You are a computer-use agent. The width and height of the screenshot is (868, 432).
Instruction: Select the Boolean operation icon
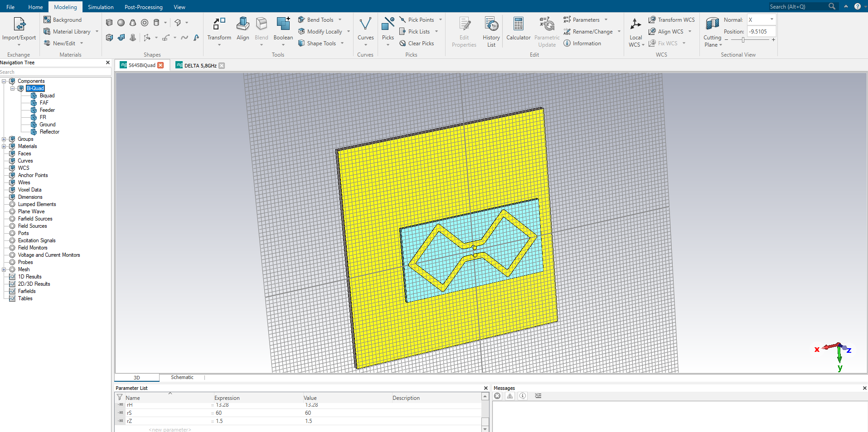click(283, 24)
